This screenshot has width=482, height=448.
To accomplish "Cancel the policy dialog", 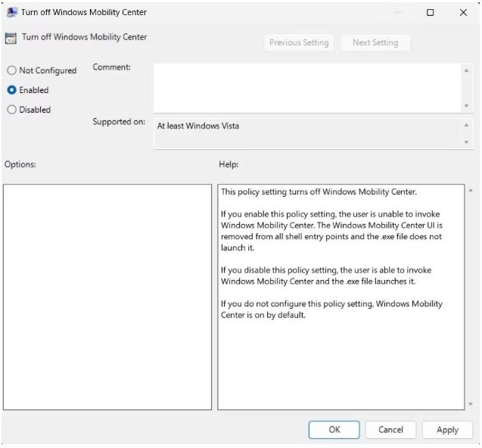I will (x=390, y=430).
